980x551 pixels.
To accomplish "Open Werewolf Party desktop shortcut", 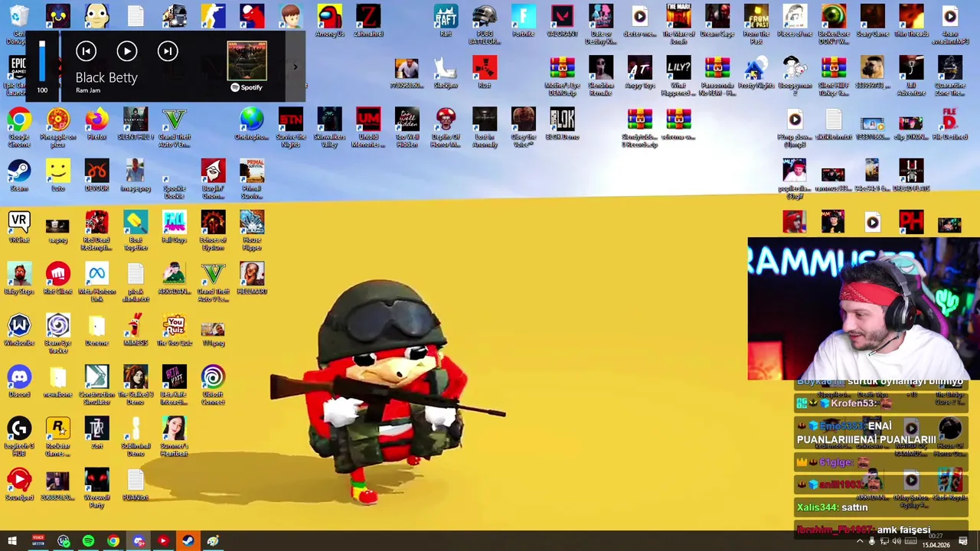I will [x=96, y=488].
